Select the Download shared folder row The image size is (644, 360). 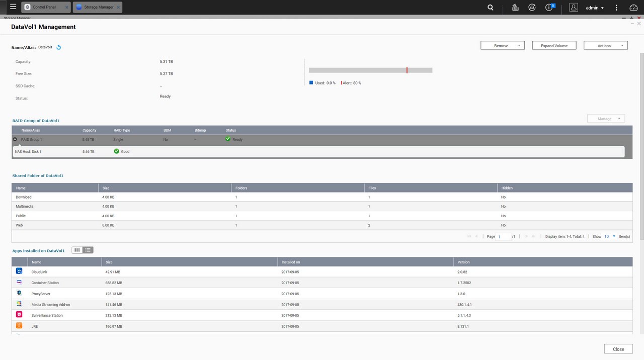322,197
